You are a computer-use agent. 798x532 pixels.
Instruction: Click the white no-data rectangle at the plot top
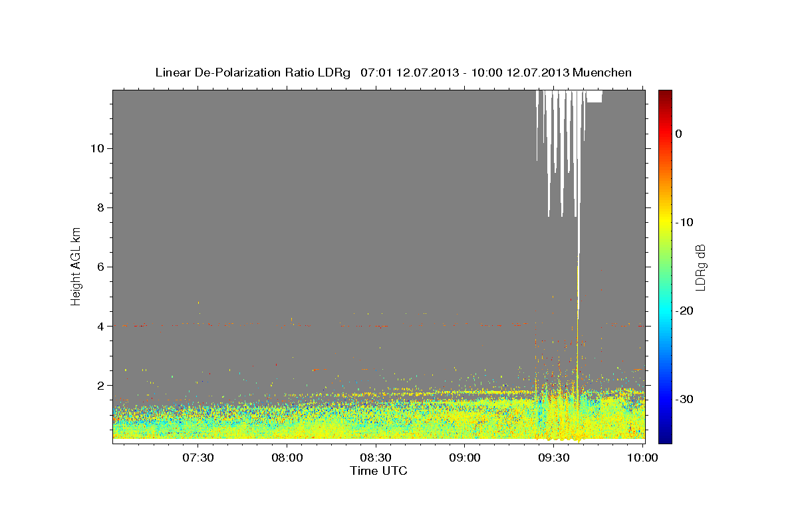594,96
